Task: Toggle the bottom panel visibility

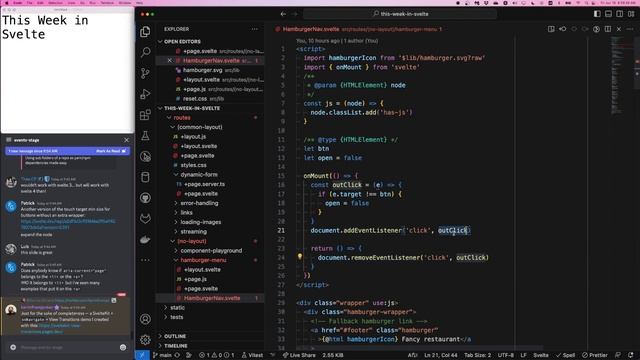Action: (609, 14)
